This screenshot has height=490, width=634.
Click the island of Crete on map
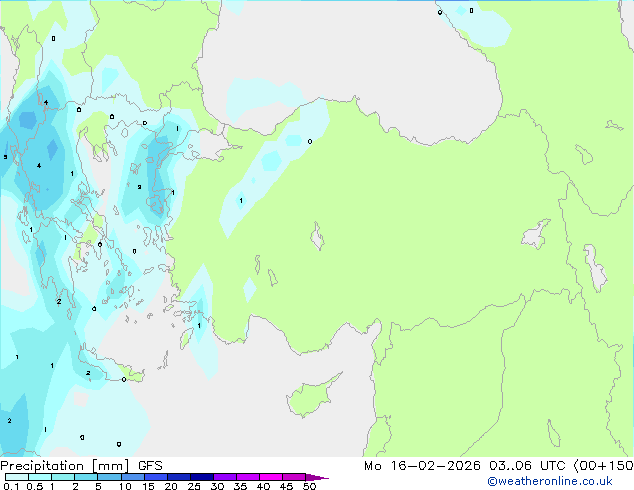click(x=111, y=368)
